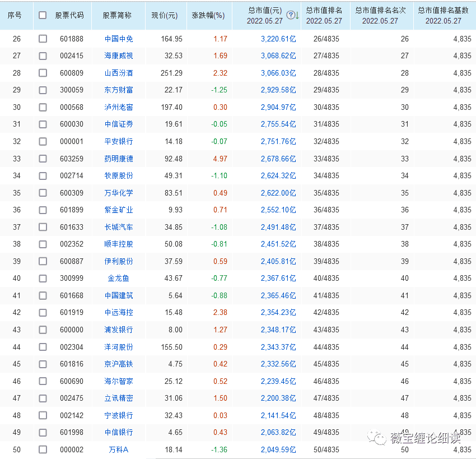This screenshot has height=459, width=476.
Task: Open the 中信证券 stock link
Action: tap(119, 124)
